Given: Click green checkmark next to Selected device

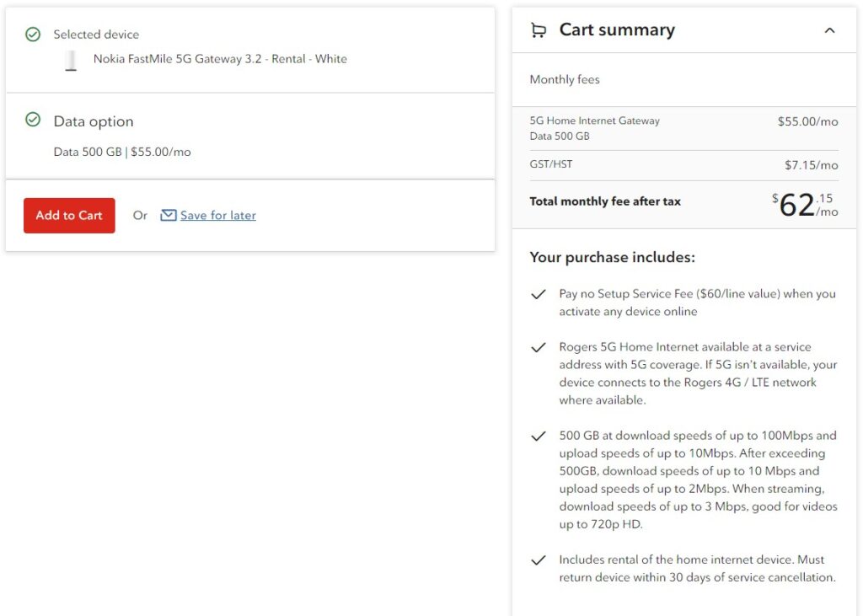Looking at the screenshot, I should pos(33,35).
